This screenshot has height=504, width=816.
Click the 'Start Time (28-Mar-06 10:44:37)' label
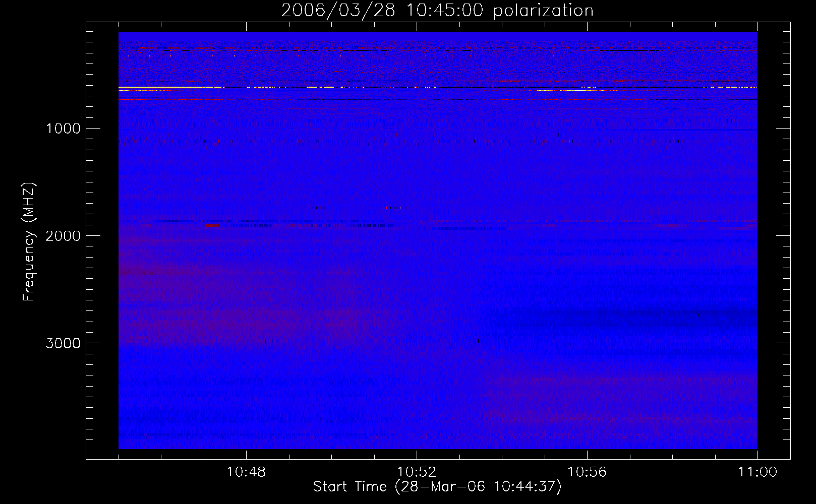437,487
